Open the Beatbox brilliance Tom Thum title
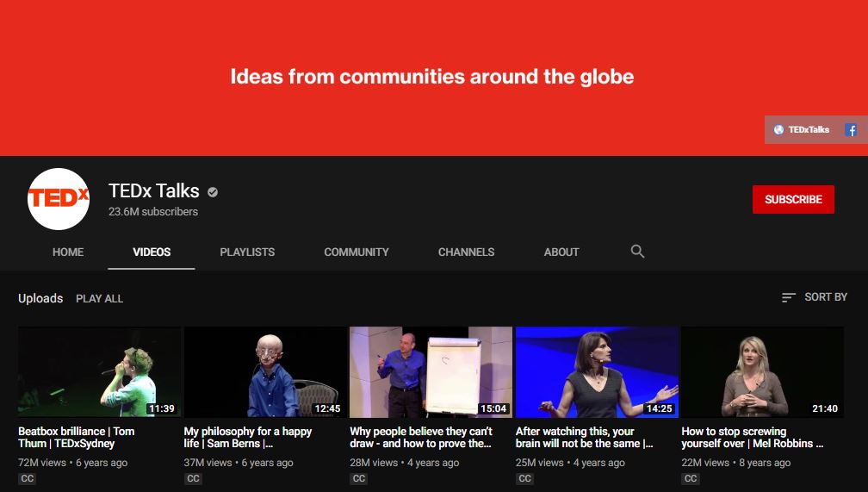 77,437
